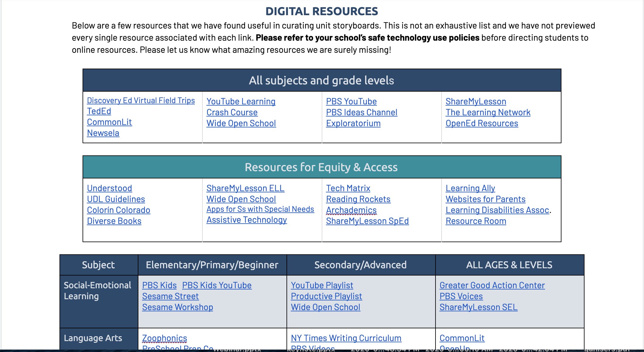Open the YouTube Playlist link
Image resolution: width=644 pixels, height=352 pixels.
322,285
